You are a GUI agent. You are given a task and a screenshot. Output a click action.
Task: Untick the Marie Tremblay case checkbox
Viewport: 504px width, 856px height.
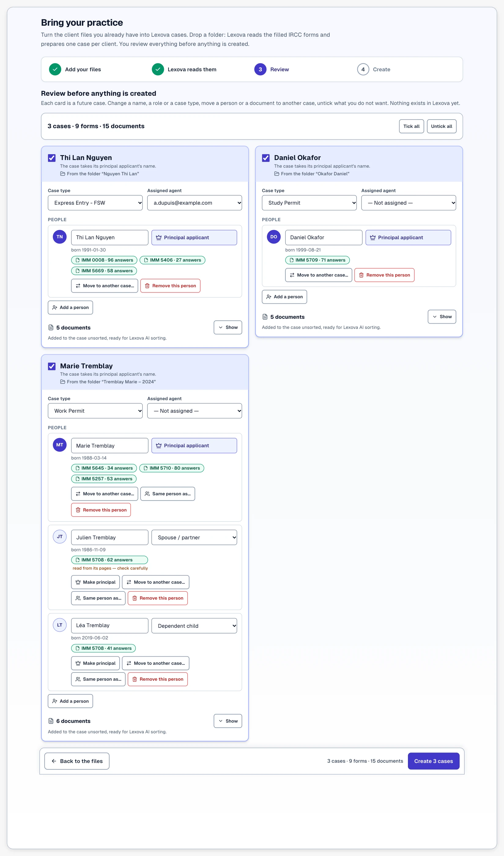point(52,366)
